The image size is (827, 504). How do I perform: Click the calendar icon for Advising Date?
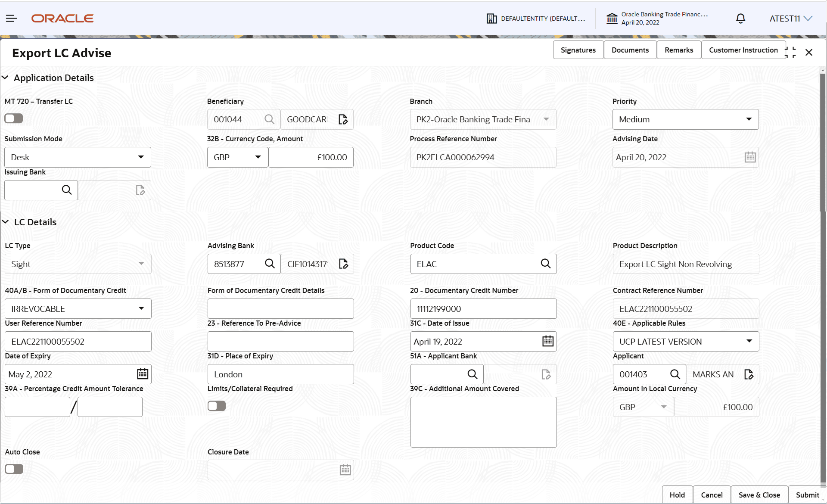pyautogui.click(x=750, y=157)
